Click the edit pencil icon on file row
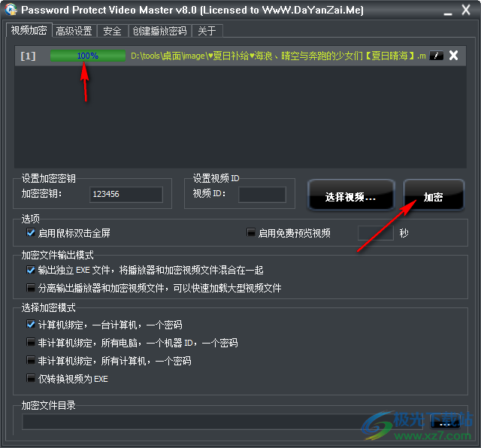This screenshot has width=481, height=448. click(x=436, y=56)
